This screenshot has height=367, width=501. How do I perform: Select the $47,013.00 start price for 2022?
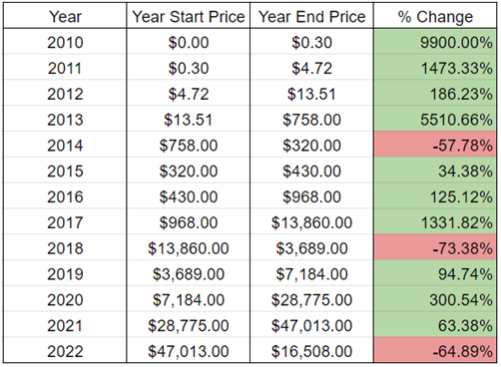188,351
